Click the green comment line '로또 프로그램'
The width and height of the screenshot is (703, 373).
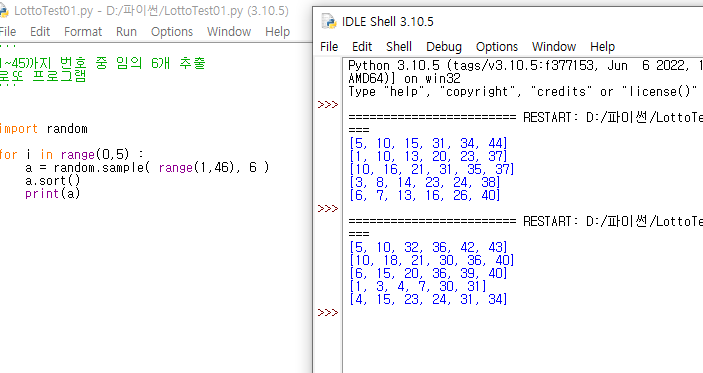coord(43,76)
